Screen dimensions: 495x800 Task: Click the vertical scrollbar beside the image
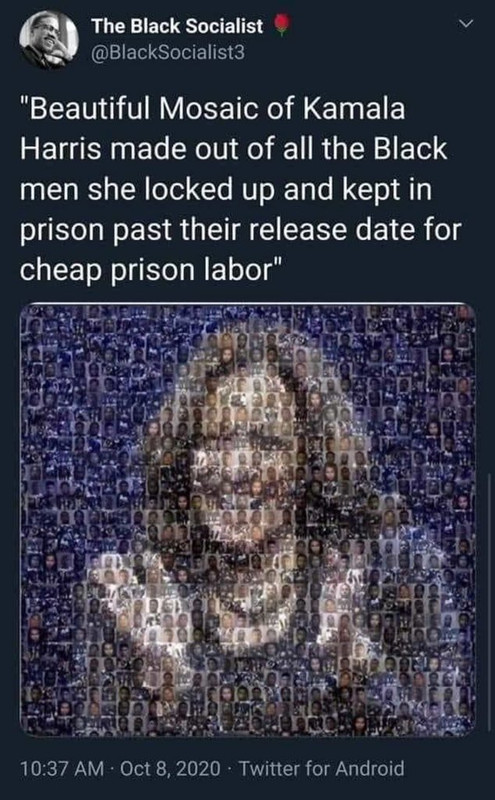coord(489,602)
